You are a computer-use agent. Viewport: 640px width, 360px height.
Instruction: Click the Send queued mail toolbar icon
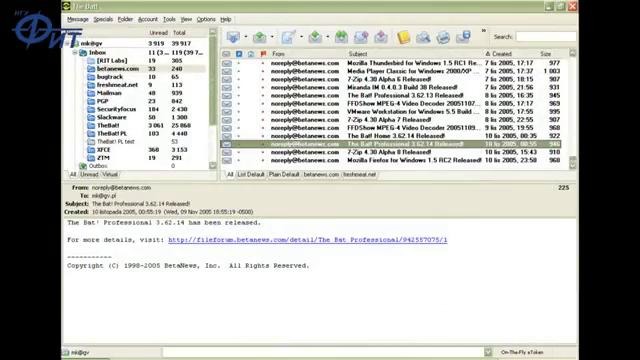(x=260, y=37)
